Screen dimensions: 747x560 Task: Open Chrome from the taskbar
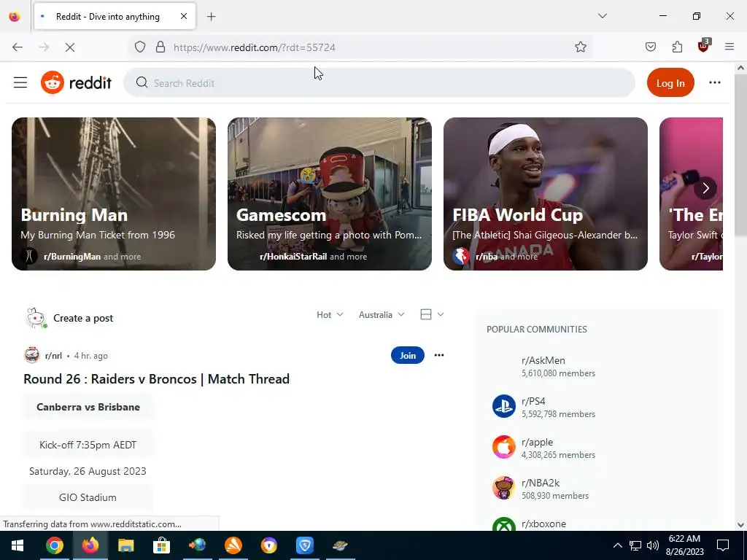[x=54, y=545]
